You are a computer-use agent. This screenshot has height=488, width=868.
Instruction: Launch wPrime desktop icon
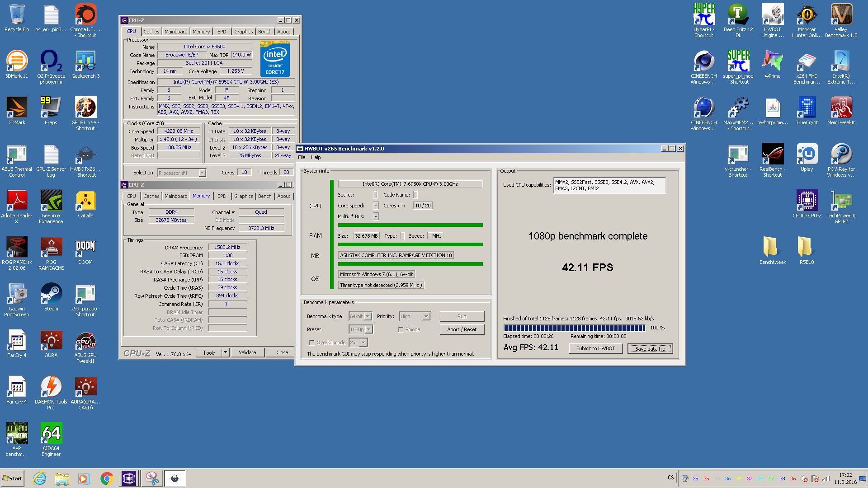tap(773, 64)
